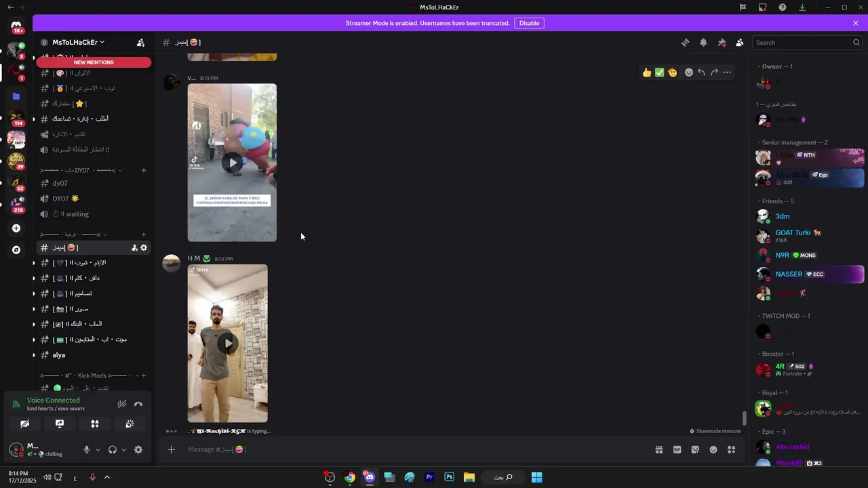Open the emoji picker in message bar
This screenshot has height=488, width=868.
[713, 449]
